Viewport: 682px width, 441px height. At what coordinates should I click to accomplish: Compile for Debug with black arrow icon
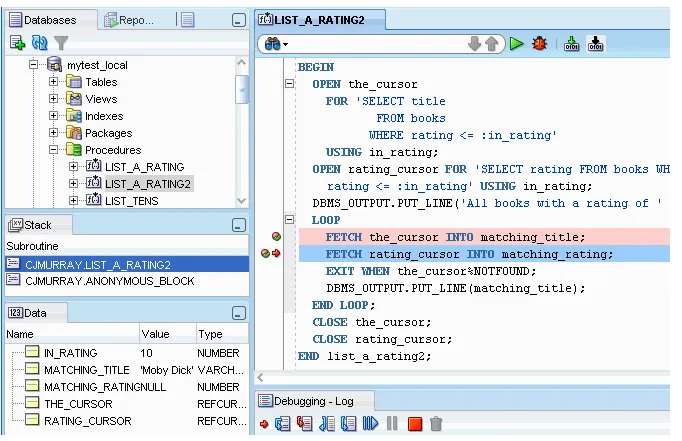[595, 44]
